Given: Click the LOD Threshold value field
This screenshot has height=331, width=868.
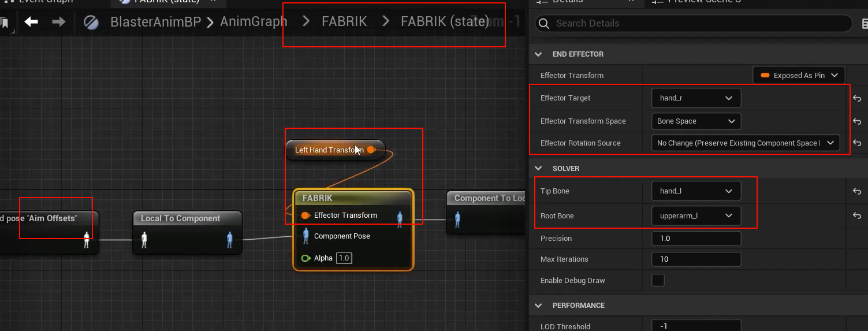Looking at the screenshot, I should click(x=696, y=326).
